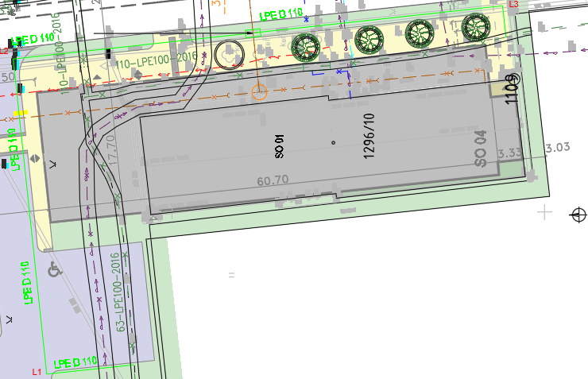Viewport: 588px width, 379px height.
Task: Click the 3.03 dimension label
Action: click(x=558, y=147)
